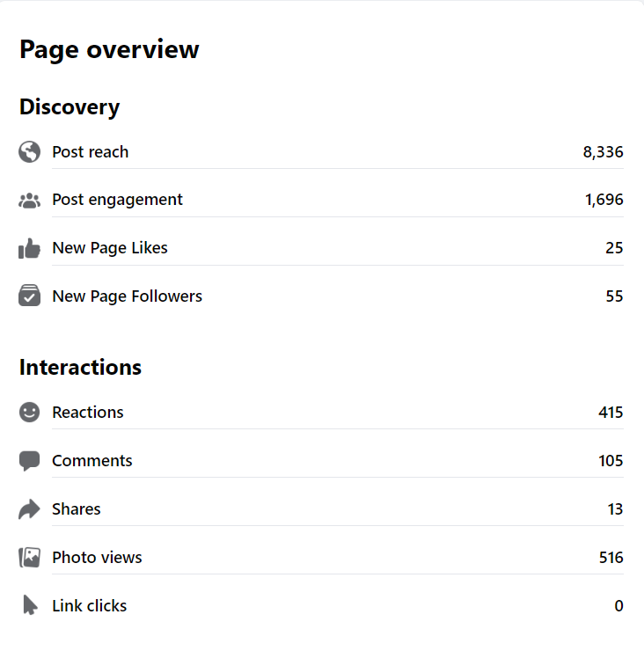Open the New Page Followers label
Image resolution: width=644 pixels, height=651 pixels.
pos(127,296)
